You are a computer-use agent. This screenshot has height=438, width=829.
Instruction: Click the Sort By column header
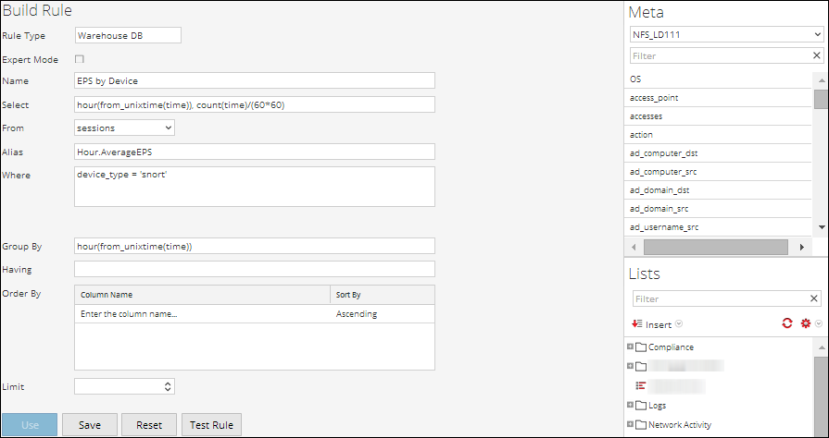(382, 295)
